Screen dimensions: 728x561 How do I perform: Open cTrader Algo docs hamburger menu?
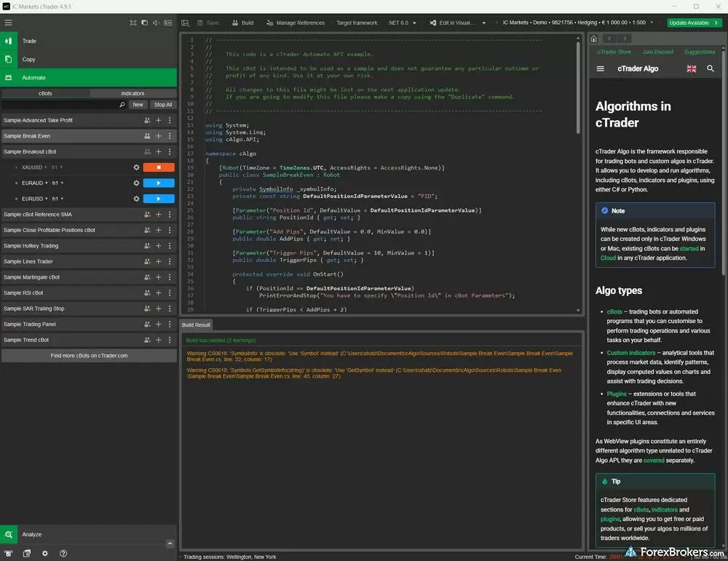pyautogui.click(x=601, y=68)
